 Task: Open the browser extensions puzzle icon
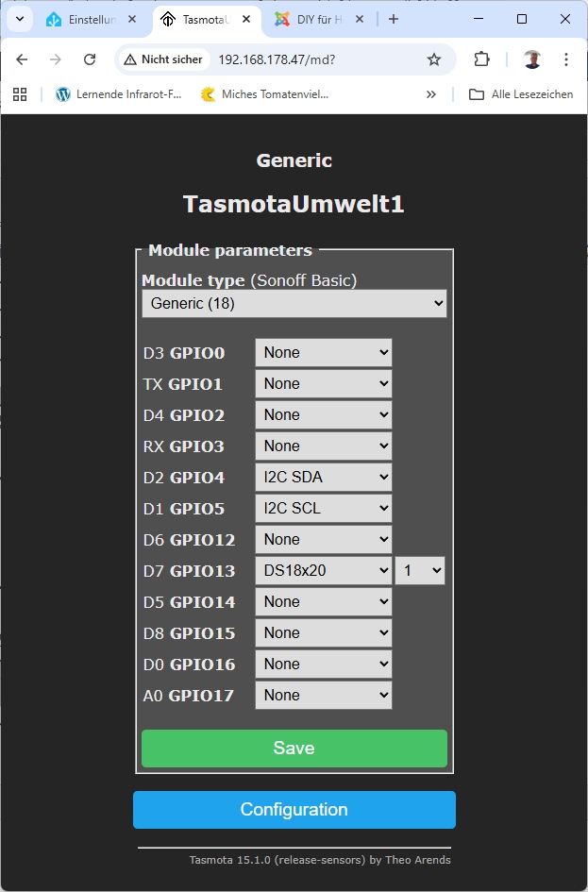coord(481,59)
